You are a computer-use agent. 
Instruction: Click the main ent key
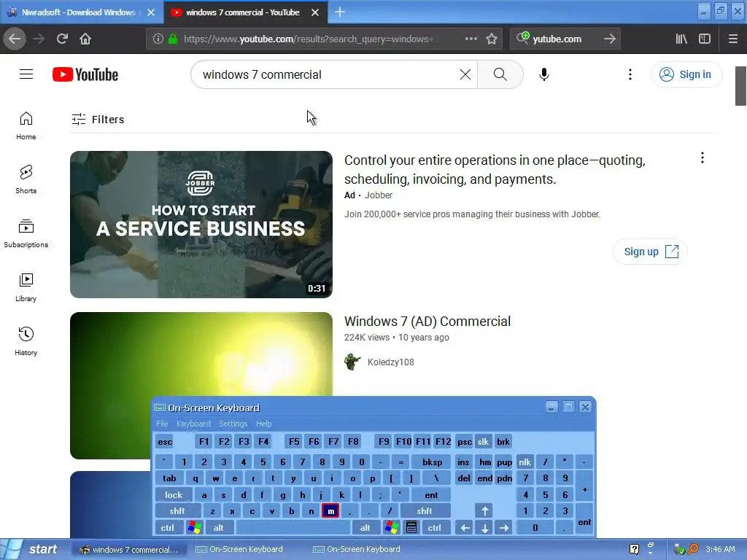pos(431,495)
